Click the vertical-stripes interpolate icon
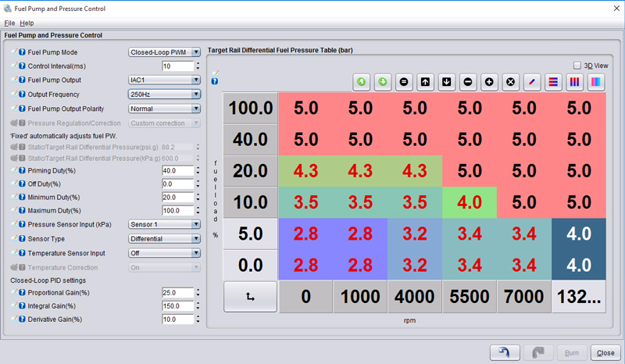 click(x=573, y=81)
